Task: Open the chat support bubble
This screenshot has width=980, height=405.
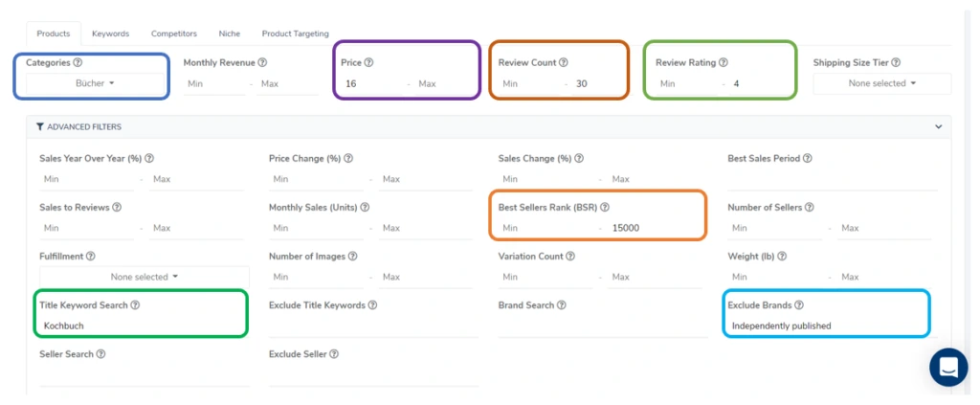Action: (x=948, y=367)
